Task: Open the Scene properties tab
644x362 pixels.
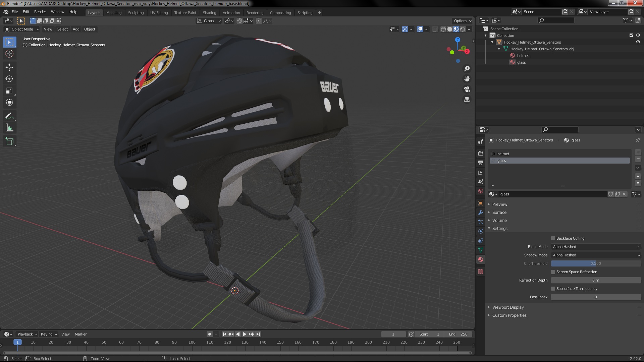Action: (481, 181)
